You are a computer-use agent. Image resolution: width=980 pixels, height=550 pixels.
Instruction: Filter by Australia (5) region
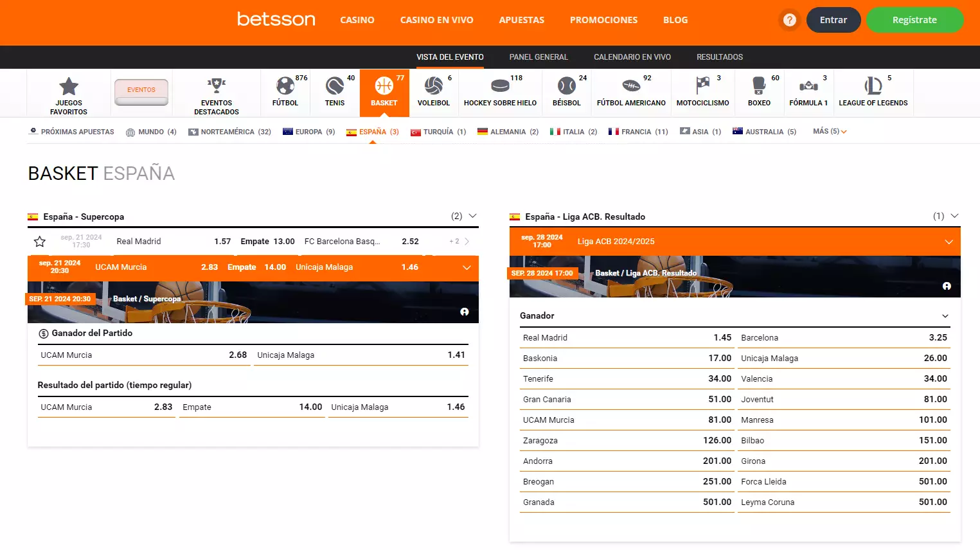tap(764, 132)
